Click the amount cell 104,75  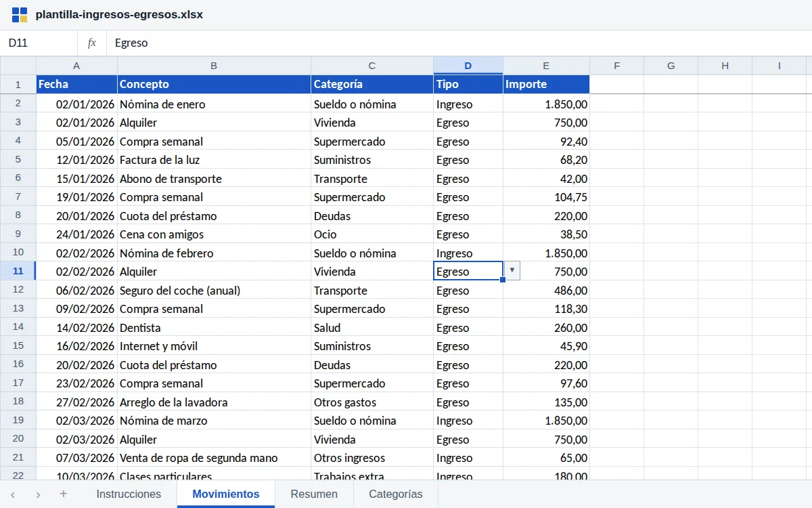(x=546, y=197)
